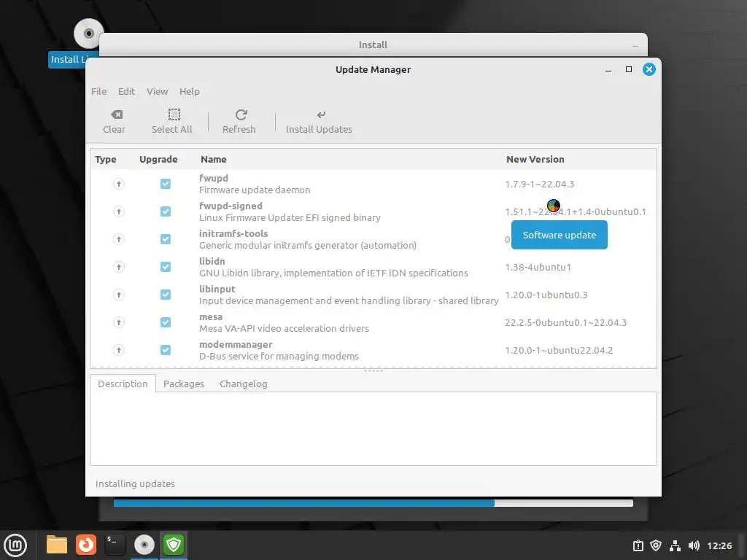Image resolution: width=747 pixels, height=560 pixels.
Task: Click the update type icon for modemmanager
Action: pos(119,350)
